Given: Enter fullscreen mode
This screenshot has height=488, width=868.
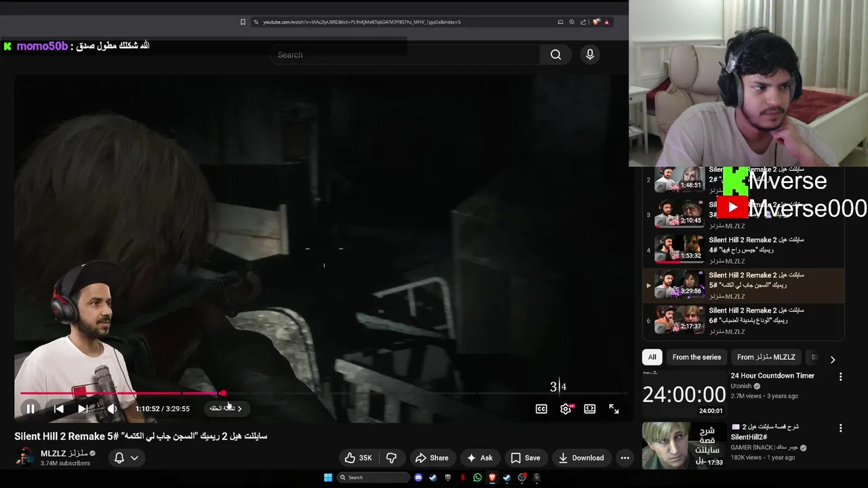Looking at the screenshot, I should coord(614,409).
